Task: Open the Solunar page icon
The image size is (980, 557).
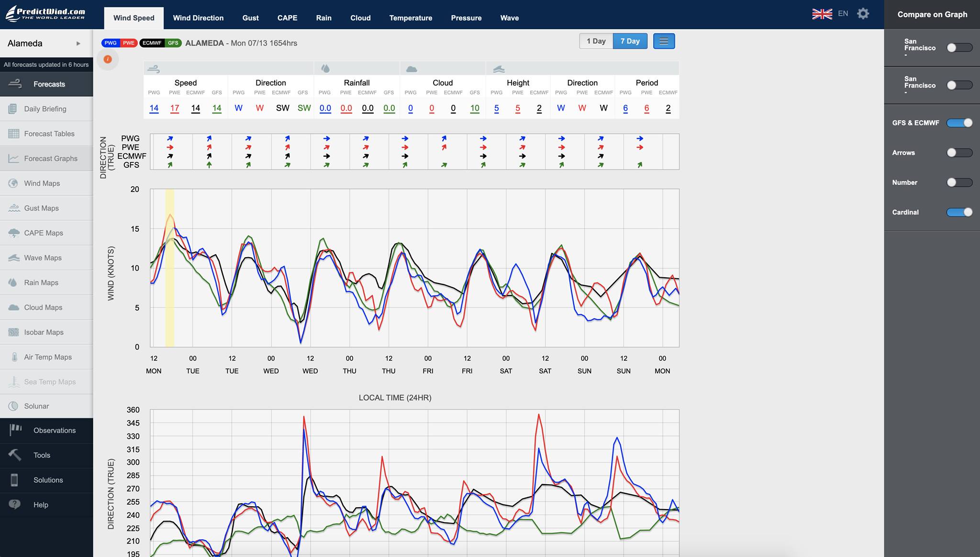Action: pyautogui.click(x=13, y=406)
